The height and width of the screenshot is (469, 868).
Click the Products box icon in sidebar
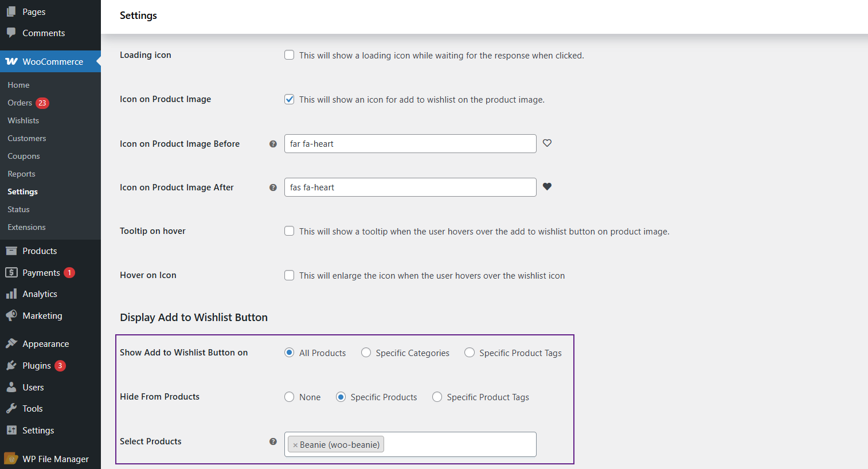pos(11,251)
